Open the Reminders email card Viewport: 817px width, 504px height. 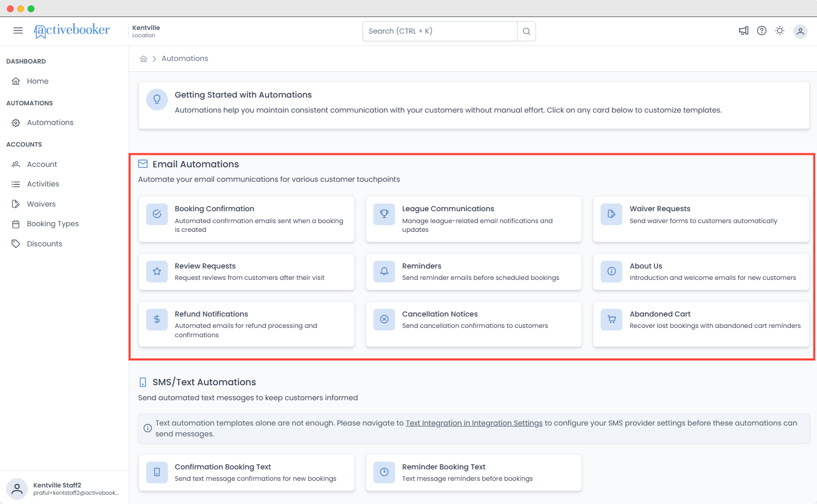click(474, 272)
